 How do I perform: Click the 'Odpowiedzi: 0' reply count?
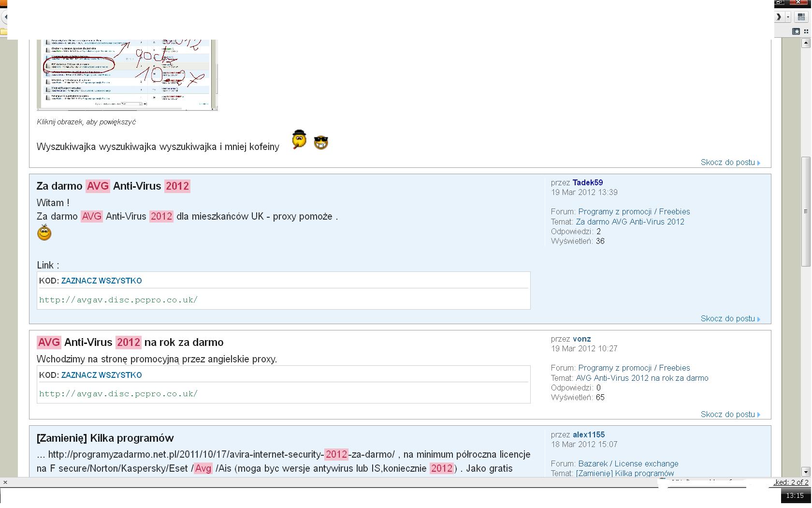pyautogui.click(x=576, y=388)
